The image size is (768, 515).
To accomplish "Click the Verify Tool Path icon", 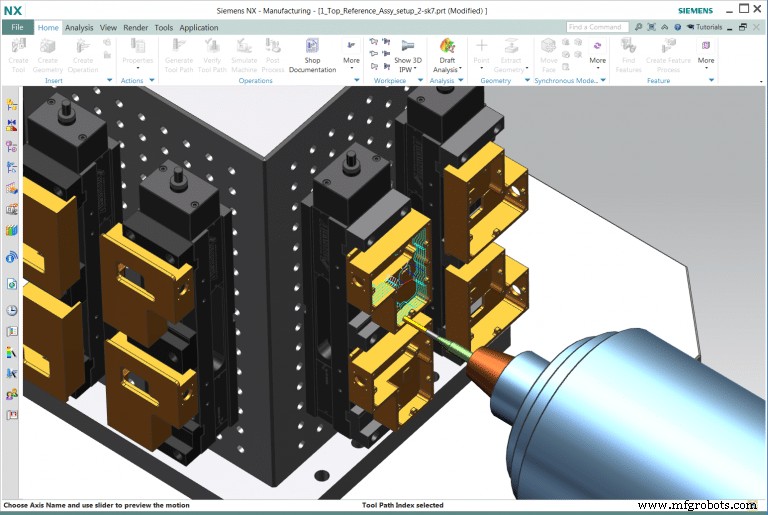I will [x=212, y=46].
